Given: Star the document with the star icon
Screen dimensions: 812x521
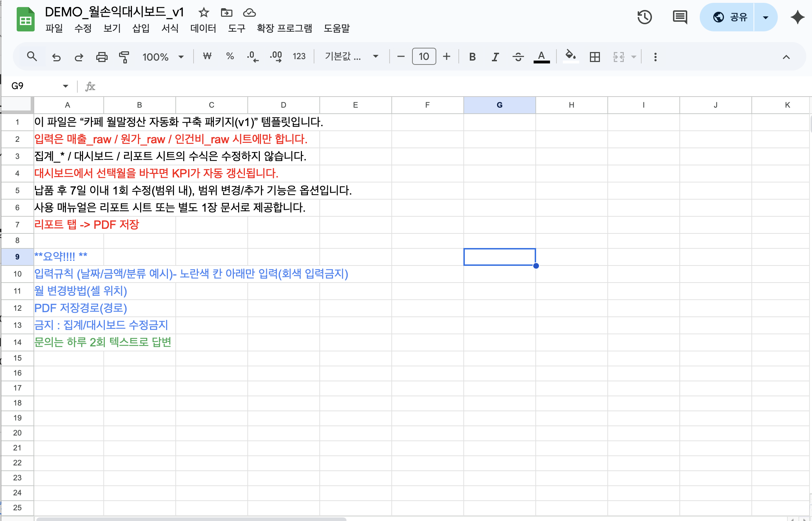Looking at the screenshot, I should click(204, 13).
